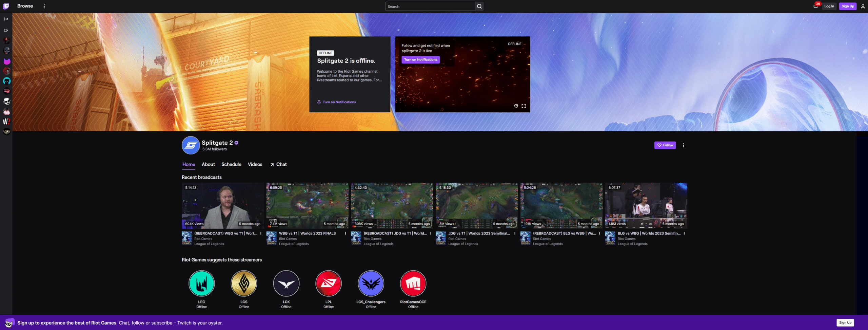Screen dimensions: 868x330
Task: Toggle Follow for Splitgate 2 channel
Action: click(x=665, y=145)
